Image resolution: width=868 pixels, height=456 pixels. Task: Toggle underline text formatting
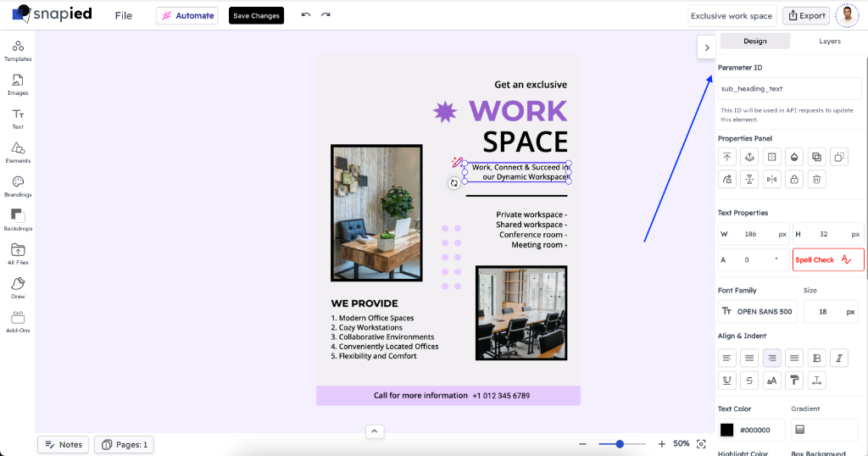click(727, 381)
